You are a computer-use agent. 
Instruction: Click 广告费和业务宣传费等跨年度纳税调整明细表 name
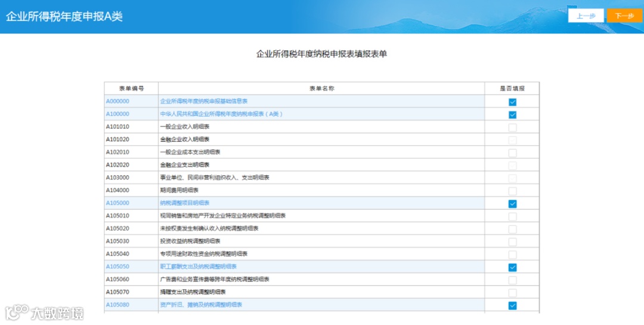(215, 280)
